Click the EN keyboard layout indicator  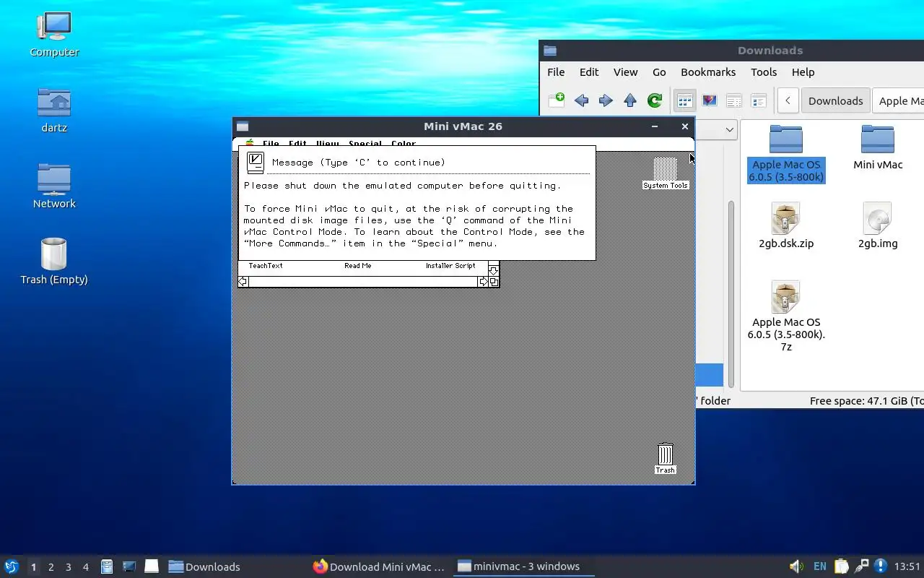(820, 567)
